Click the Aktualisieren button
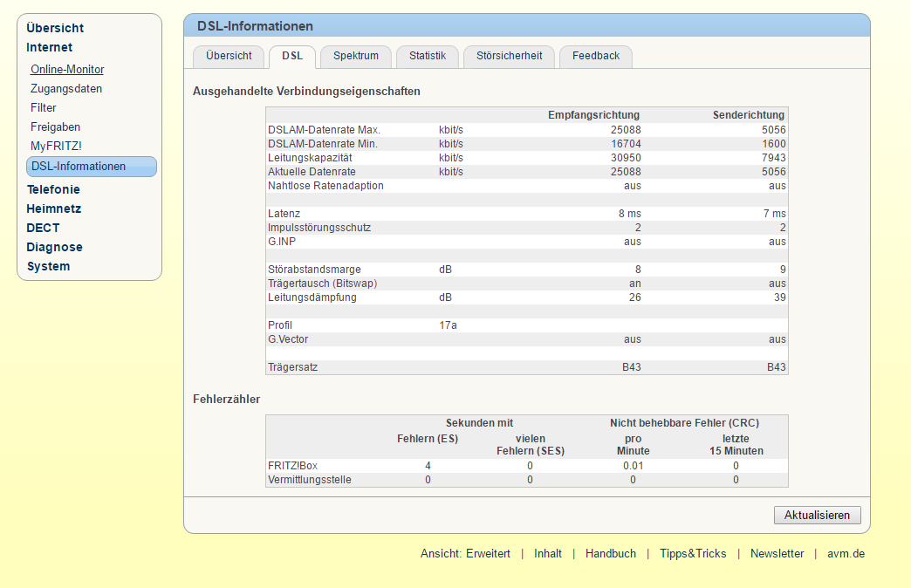This screenshot has width=911, height=588. click(x=817, y=516)
